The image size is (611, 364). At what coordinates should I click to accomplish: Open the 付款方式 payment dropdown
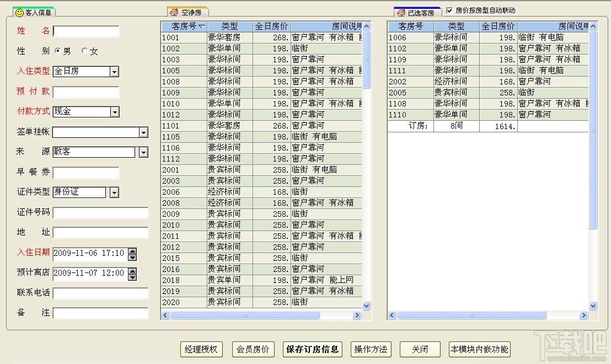click(x=114, y=112)
